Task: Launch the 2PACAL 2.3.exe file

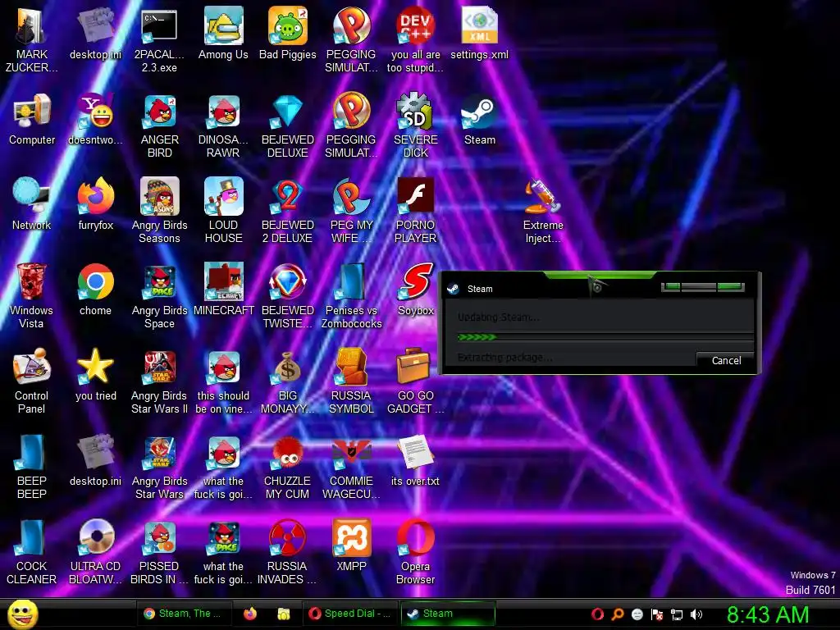Action: click(160, 39)
